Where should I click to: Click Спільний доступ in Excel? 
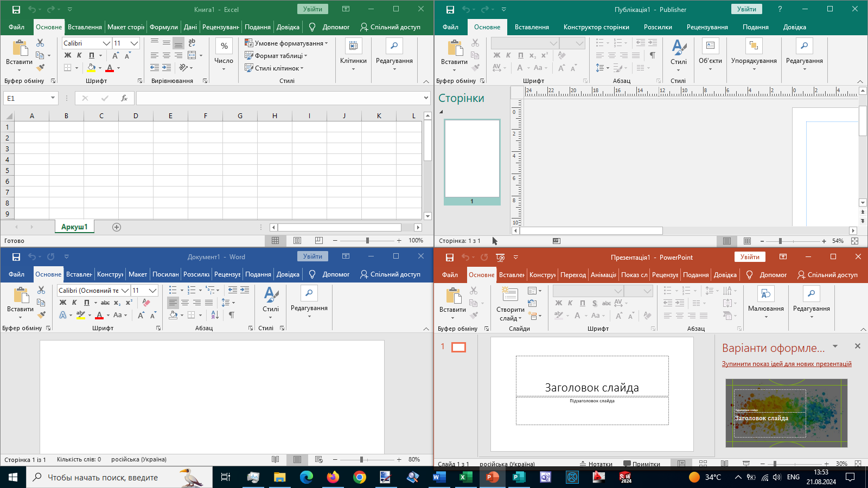point(390,27)
